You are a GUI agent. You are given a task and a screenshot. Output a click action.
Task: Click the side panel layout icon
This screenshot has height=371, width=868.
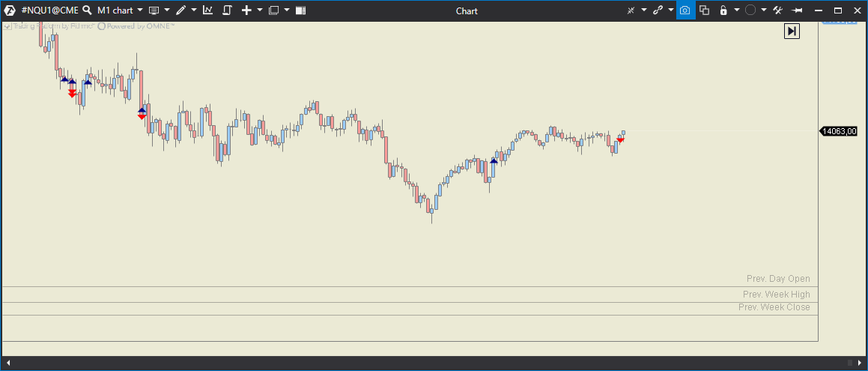click(x=300, y=10)
